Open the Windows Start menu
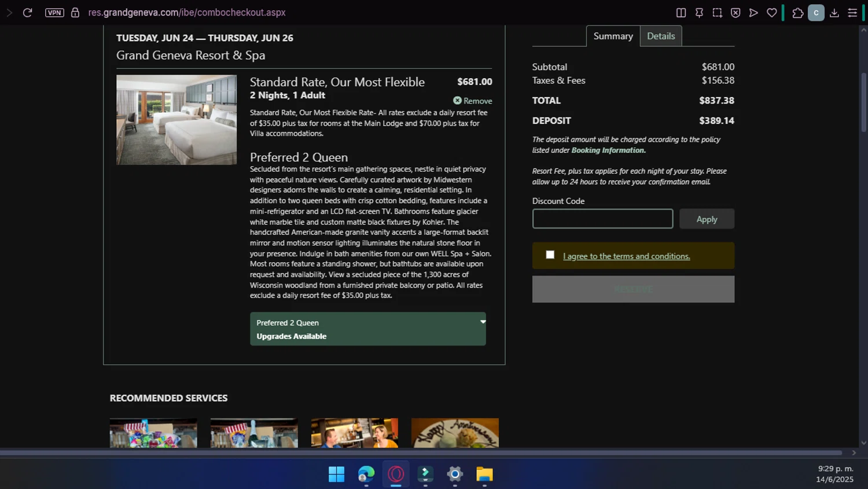Image resolution: width=868 pixels, height=489 pixels. (336, 474)
